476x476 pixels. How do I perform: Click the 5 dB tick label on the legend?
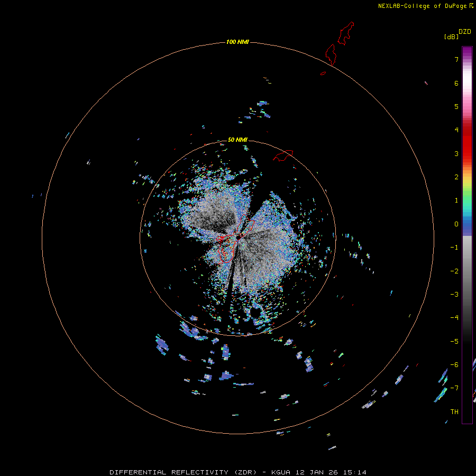456,106
